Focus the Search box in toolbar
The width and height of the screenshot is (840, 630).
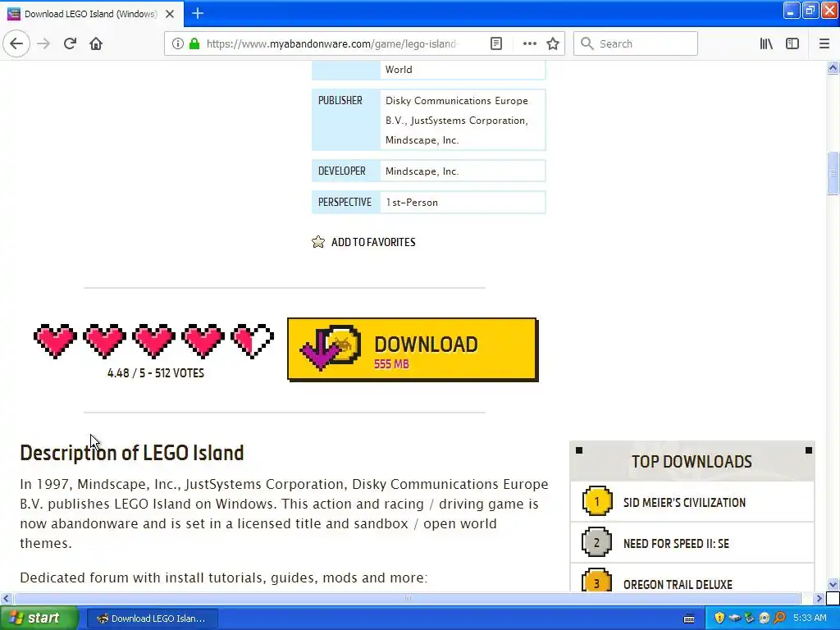(636, 43)
